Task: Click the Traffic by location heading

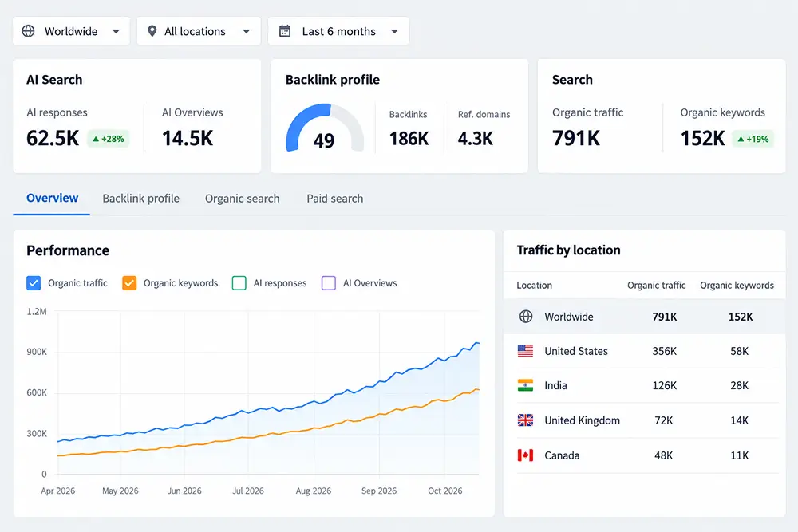Action: click(x=569, y=250)
